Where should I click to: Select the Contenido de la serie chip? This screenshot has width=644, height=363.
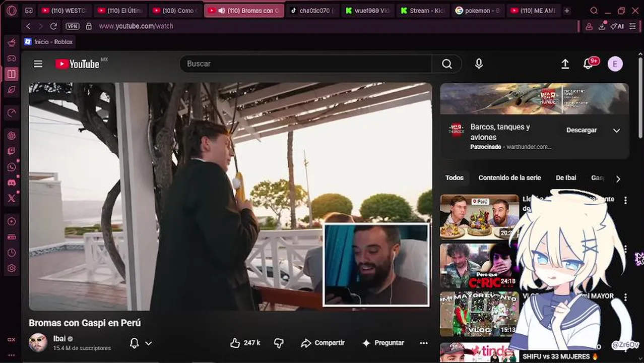509,177
